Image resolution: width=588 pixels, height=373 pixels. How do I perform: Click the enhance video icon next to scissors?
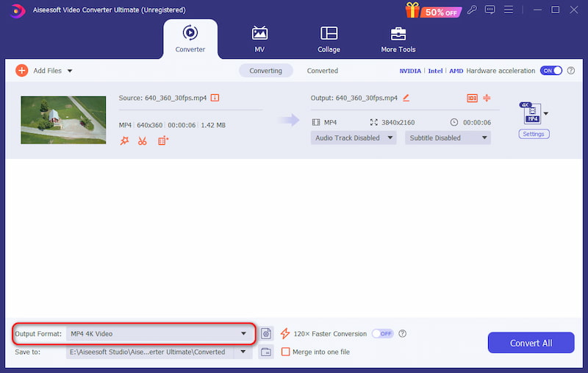coord(163,141)
